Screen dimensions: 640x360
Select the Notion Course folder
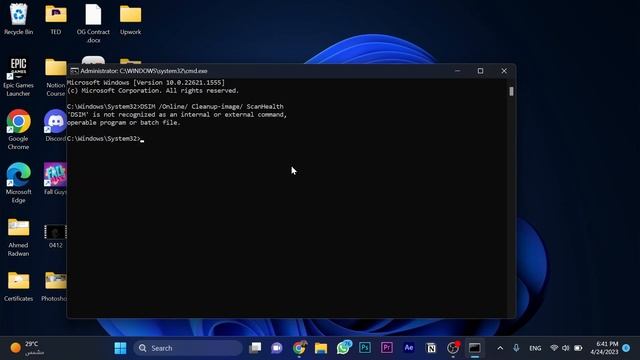(56, 77)
